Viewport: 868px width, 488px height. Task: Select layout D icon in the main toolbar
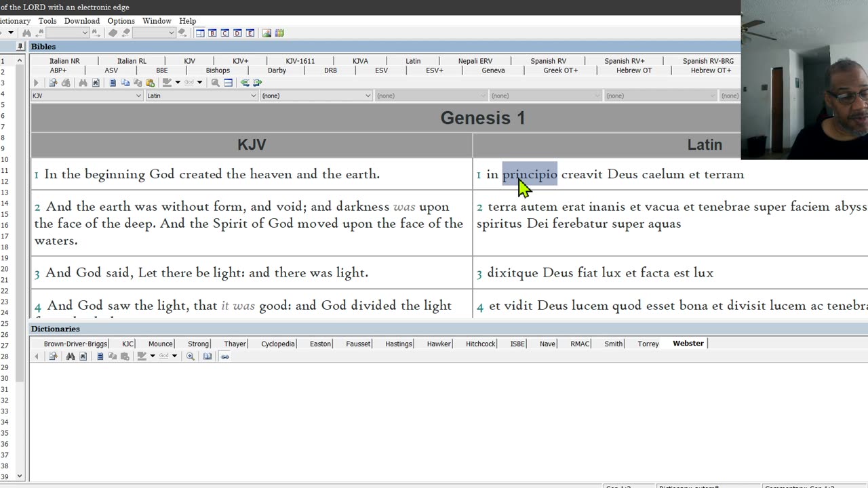coord(237,33)
